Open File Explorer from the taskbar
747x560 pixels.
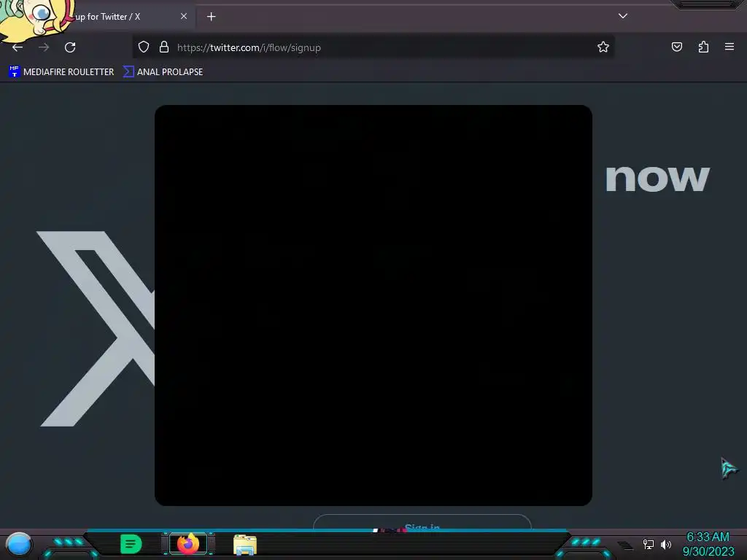(245, 545)
